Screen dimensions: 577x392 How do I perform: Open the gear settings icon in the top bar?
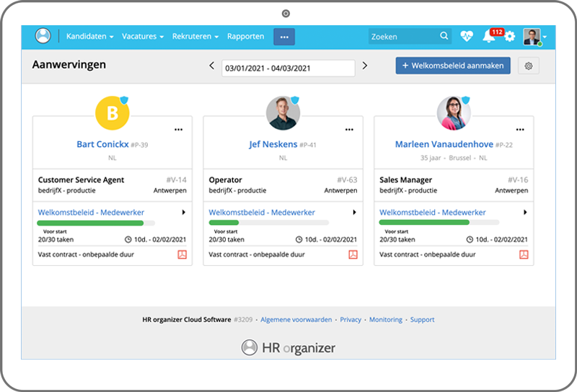510,36
